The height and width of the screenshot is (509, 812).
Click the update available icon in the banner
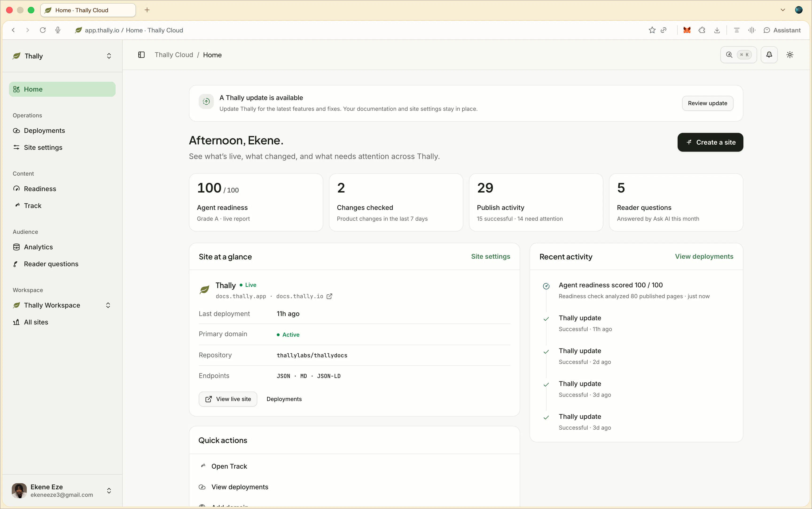[206, 101]
